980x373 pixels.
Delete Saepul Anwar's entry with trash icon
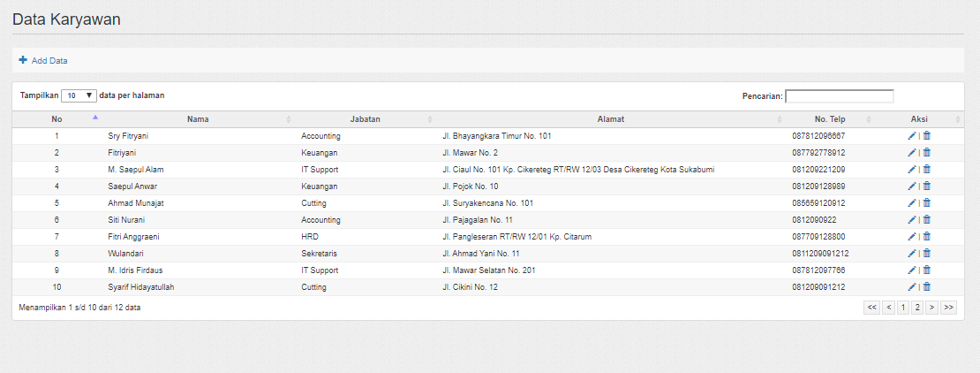(927, 186)
